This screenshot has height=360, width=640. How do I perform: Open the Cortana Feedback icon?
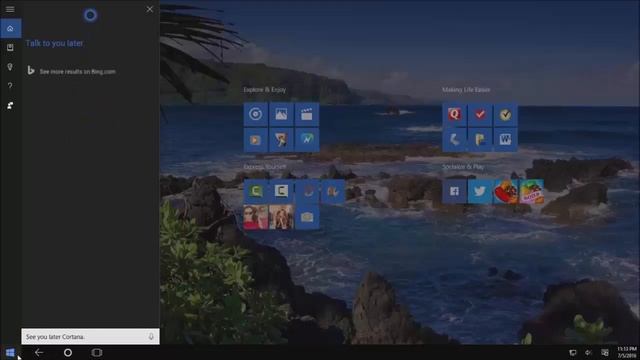(10, 105)
